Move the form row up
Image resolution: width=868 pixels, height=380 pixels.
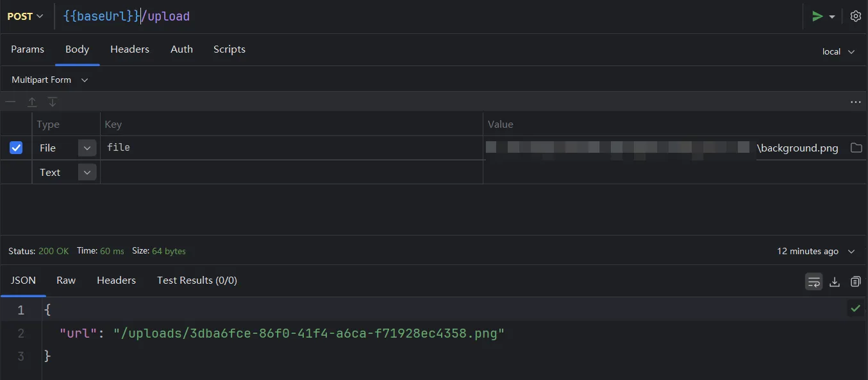click(32, 102)
